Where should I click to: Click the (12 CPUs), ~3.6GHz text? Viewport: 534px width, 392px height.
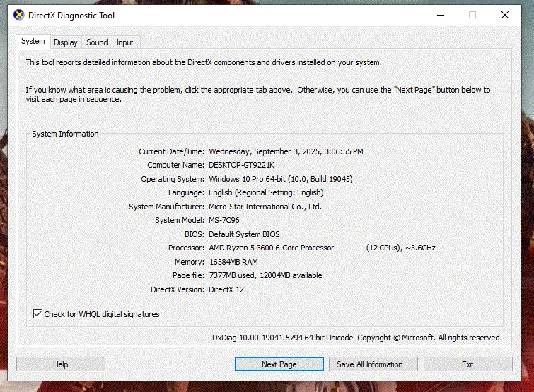[x=401, y=248]
